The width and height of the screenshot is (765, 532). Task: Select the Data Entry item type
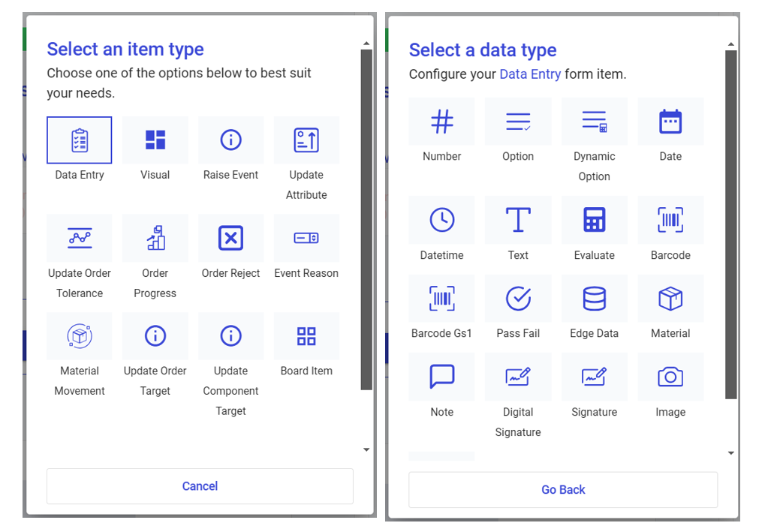coord(80,140)
